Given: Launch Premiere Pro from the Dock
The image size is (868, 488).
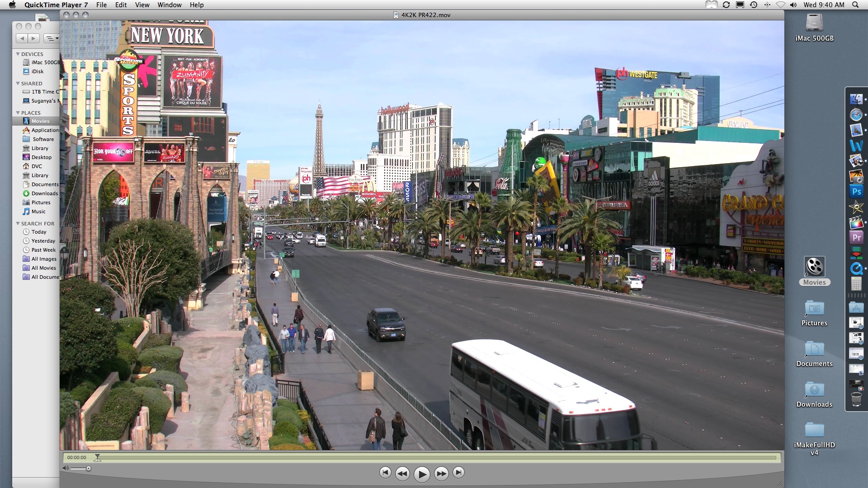Looking at the screenshot, I should click(x=856, y=238).
